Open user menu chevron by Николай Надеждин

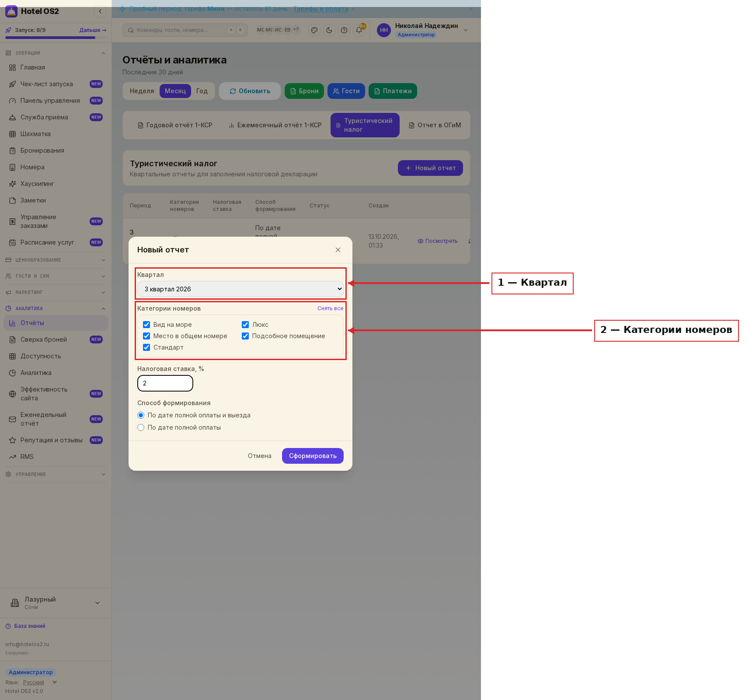[466, 30]
